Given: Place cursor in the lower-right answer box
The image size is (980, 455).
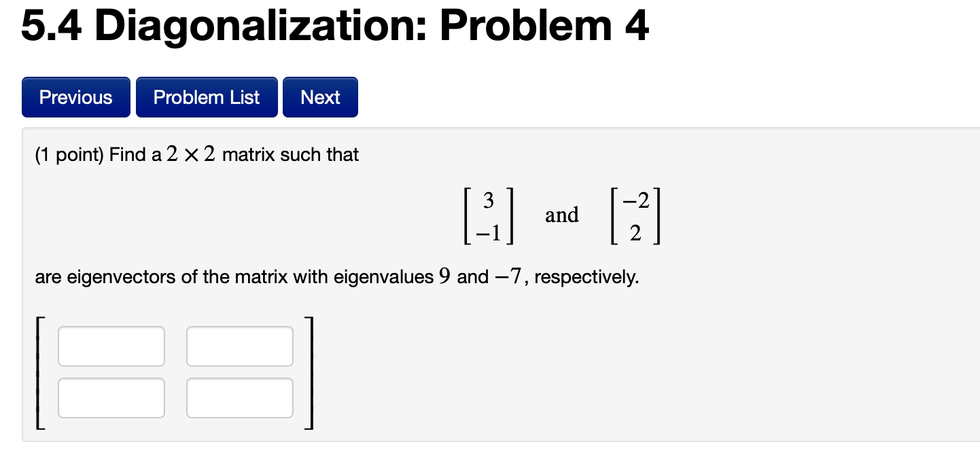Looking at the screenshot, I should (x=239, y=397).
